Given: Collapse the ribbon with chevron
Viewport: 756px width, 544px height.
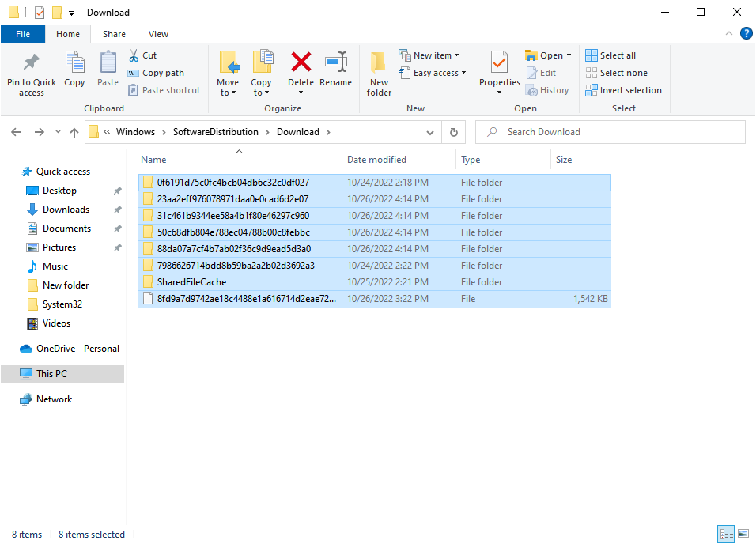Looking at the screenshot, I should [x=729, y=33].
